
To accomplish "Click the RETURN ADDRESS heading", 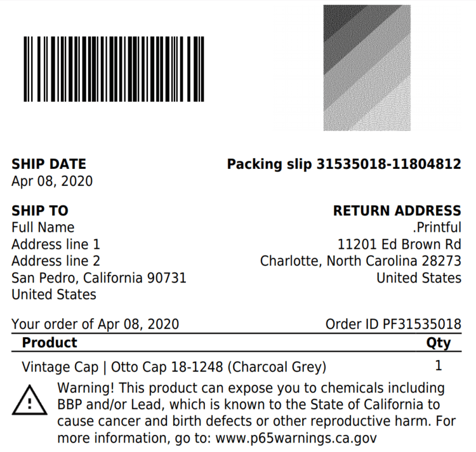I will point(397,211).
